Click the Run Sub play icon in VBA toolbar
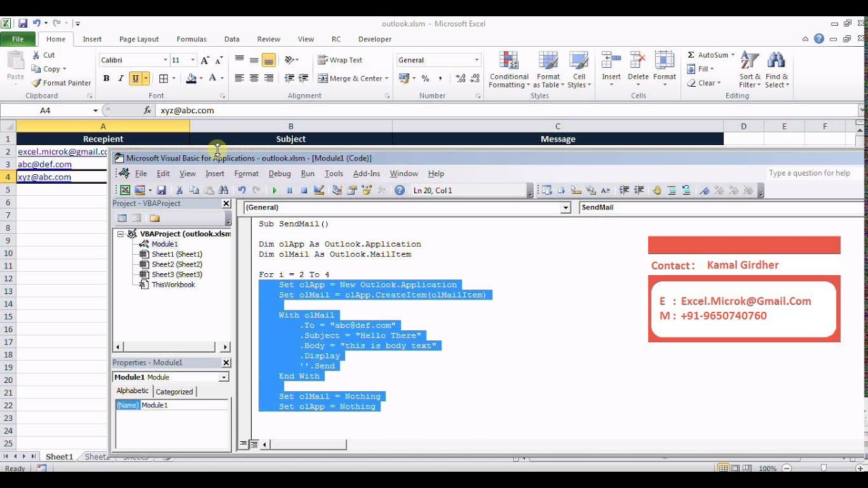The height and width of the screenshot is (488, 868). pos(275,190)
